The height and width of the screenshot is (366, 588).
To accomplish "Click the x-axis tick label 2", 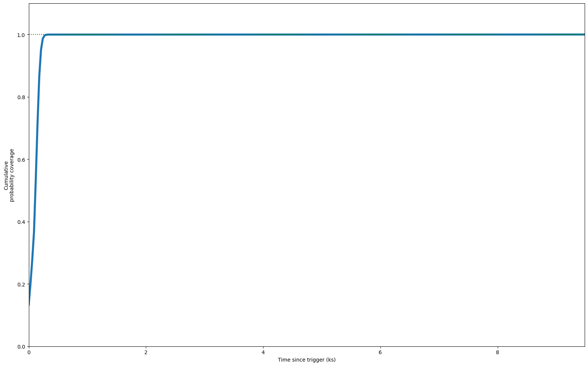I will click(146, 352).
